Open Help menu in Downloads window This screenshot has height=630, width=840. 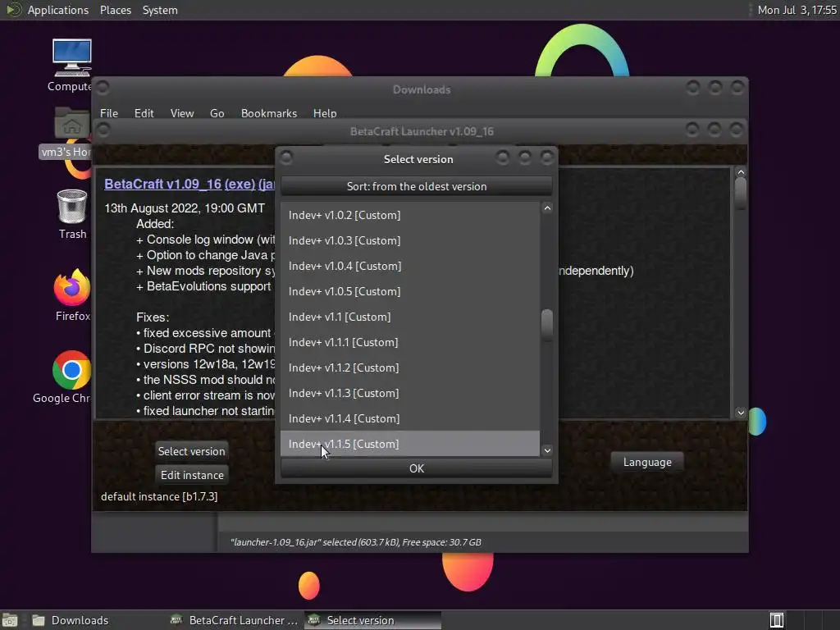tap(325, 113)
